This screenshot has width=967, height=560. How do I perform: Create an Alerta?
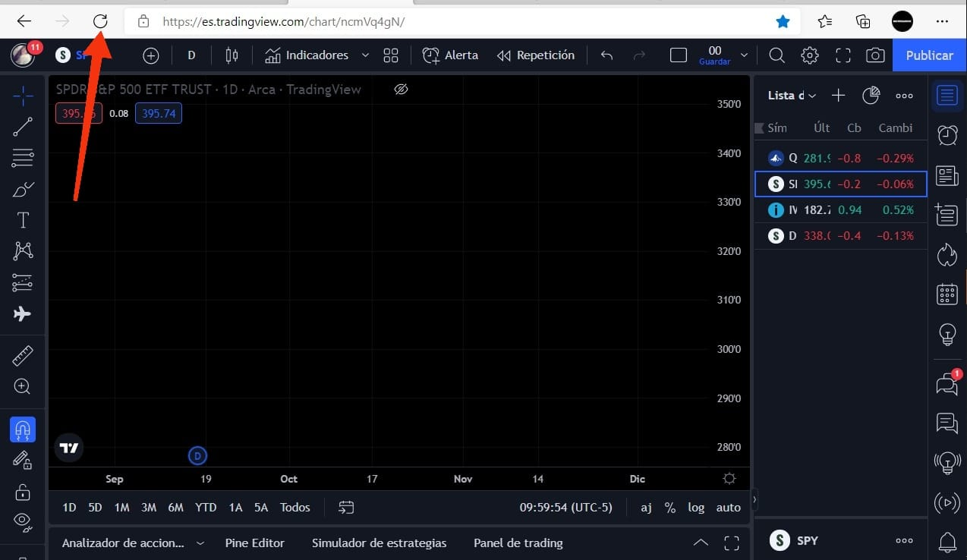coord(450,55)
